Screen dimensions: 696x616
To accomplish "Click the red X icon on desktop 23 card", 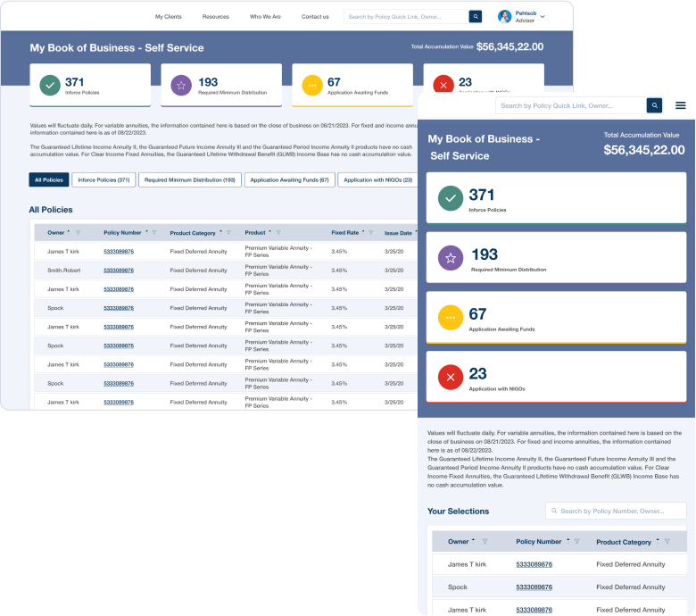I will [x=443, y=86].
